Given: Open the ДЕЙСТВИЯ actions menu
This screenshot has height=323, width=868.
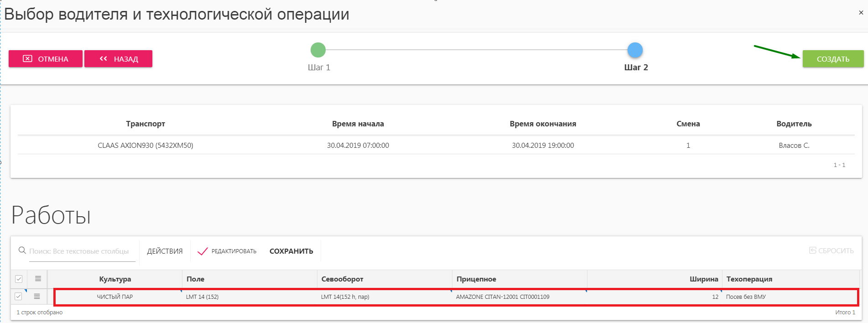Looking at the screenshot, I should point(165,251).
